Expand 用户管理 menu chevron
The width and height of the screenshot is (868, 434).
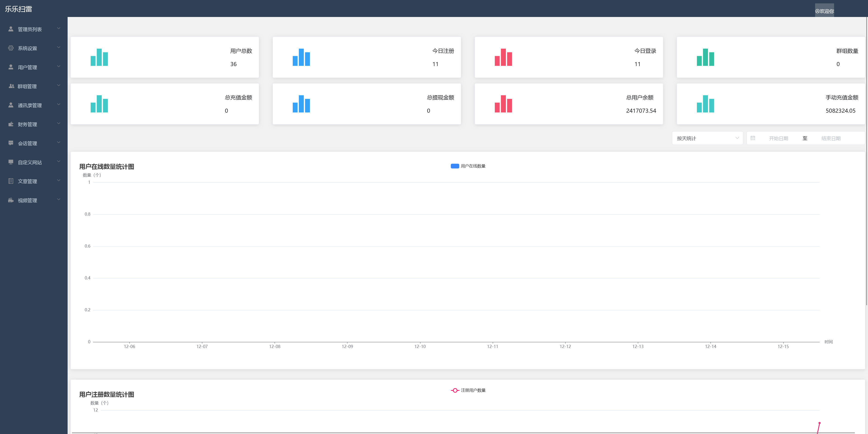(x=59, y=67)
